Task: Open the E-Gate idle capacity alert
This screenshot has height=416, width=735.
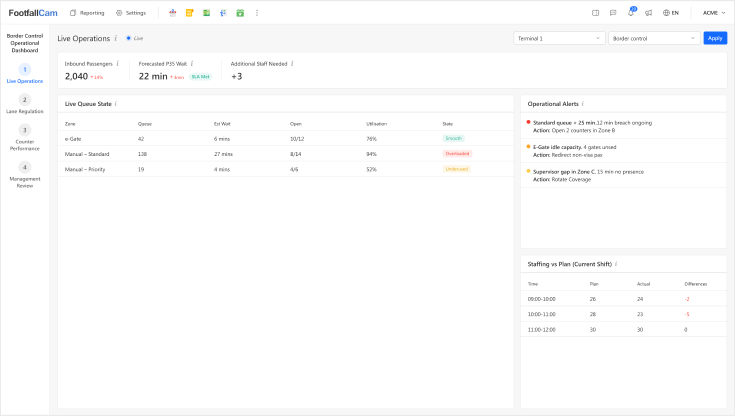Action: 623,151
